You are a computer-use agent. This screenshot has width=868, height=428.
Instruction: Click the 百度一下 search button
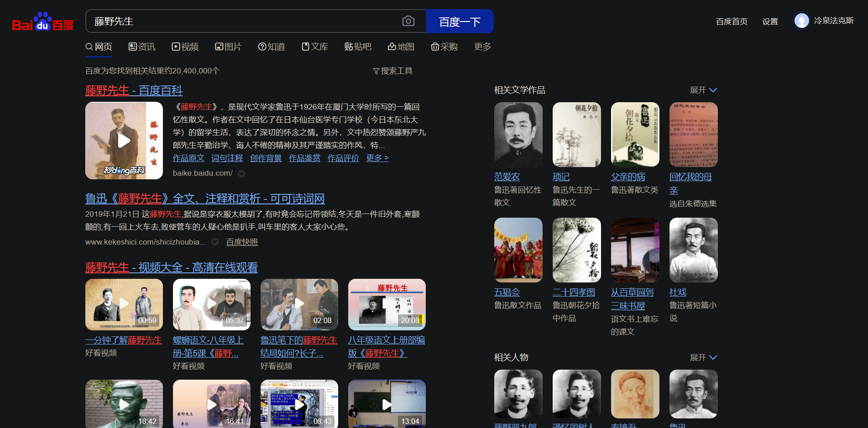click(460, 21)
